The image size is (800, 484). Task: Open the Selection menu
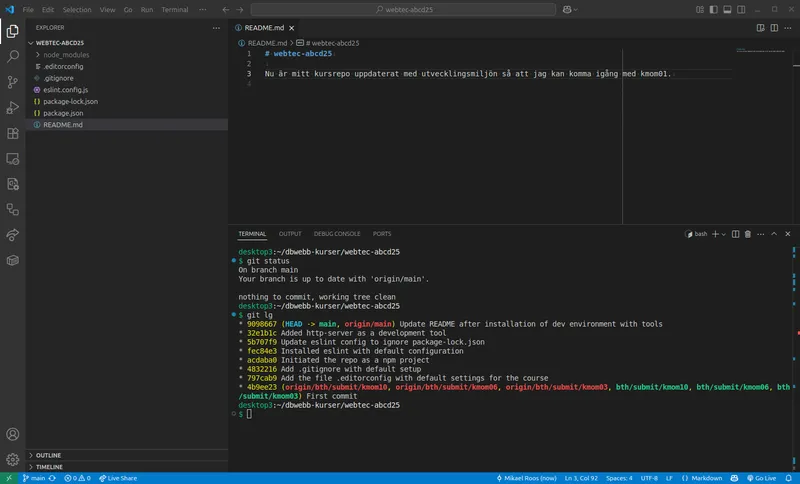77,9
